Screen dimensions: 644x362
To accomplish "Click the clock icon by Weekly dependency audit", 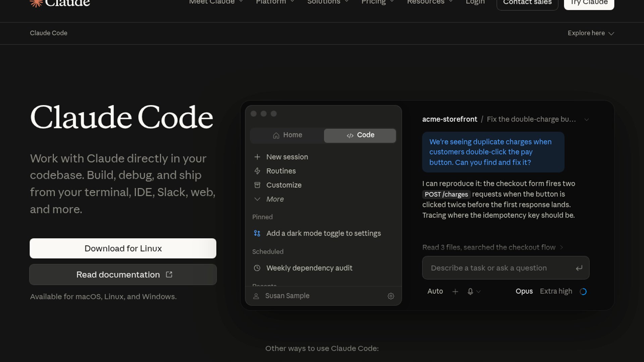I will coord(257,268).
